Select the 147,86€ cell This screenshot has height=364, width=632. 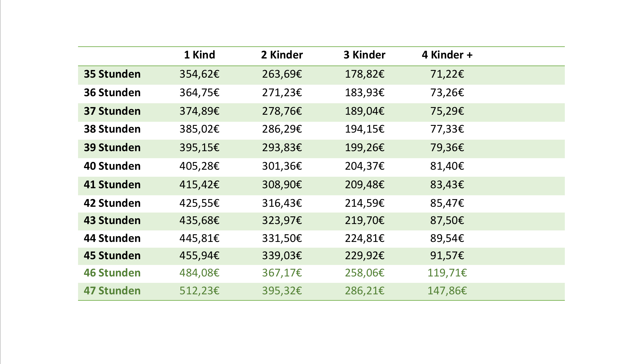click(x=447, y=291)
